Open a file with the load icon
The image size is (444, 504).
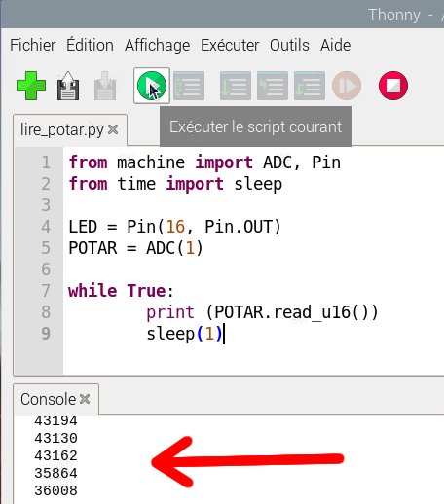point(68,86)
